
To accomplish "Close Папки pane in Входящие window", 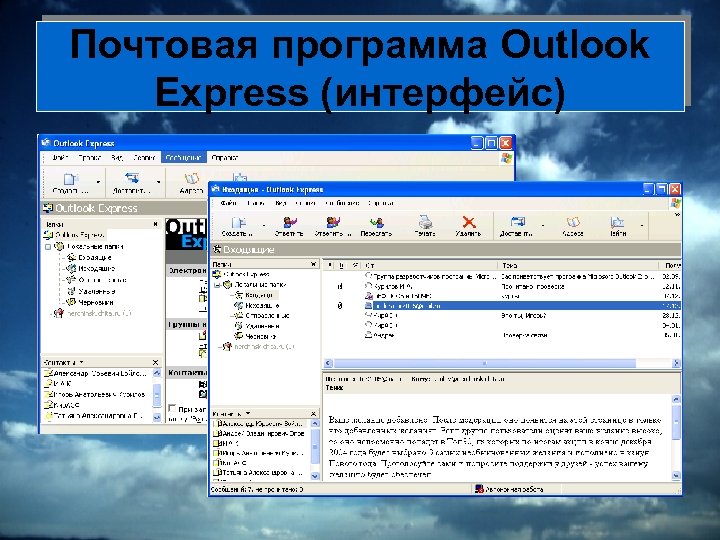I will coord(313,264).
